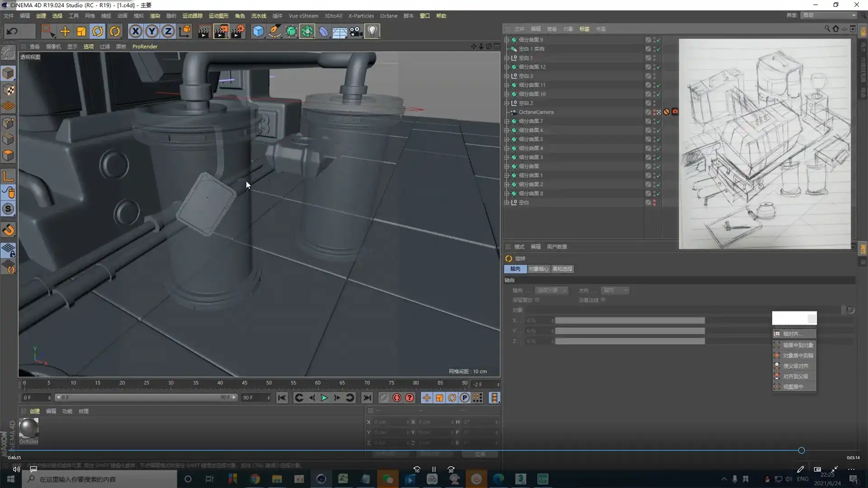The width and height of the screenshot is (868, 488).
Task: Switch to the 对象轴心 tab
Action: click(538, 269)
